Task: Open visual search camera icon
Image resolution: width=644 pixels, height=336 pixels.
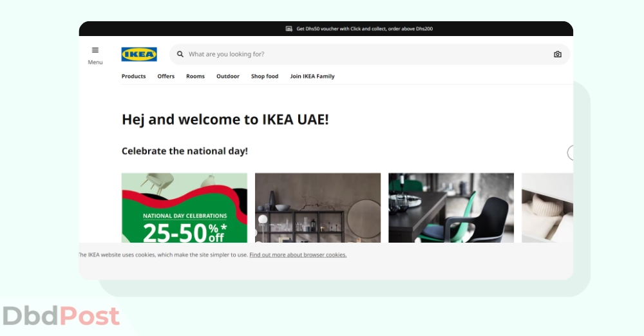Action: (557, 54)
